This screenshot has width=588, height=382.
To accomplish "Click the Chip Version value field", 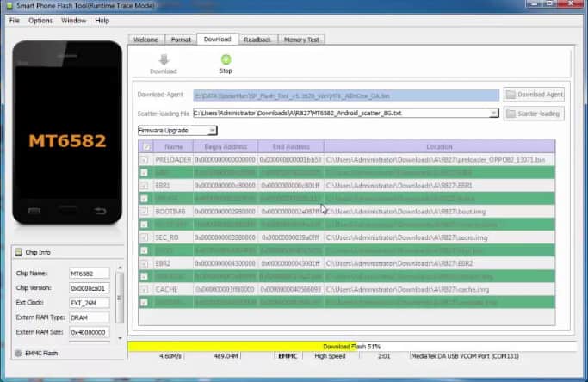I will [90, 288].
